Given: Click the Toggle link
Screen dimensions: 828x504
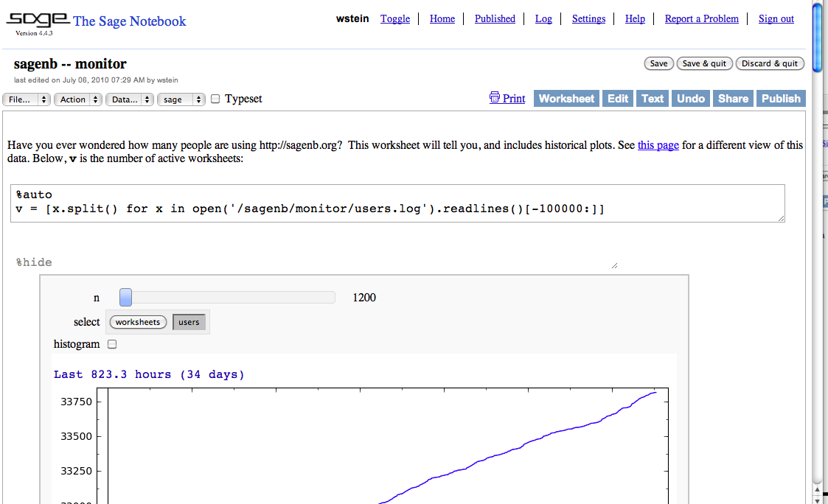Looking at the screenshot, I should [395, 18].
